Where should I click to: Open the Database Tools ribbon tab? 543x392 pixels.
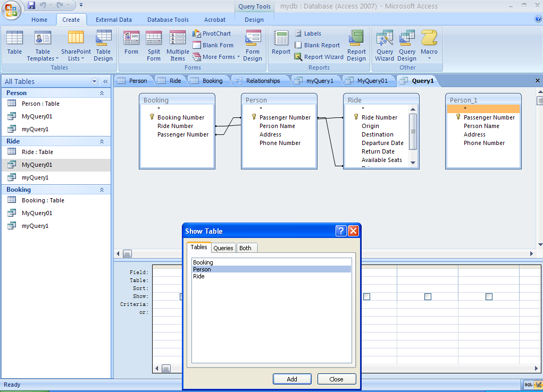pyautogui.click(x=168, y=20)
